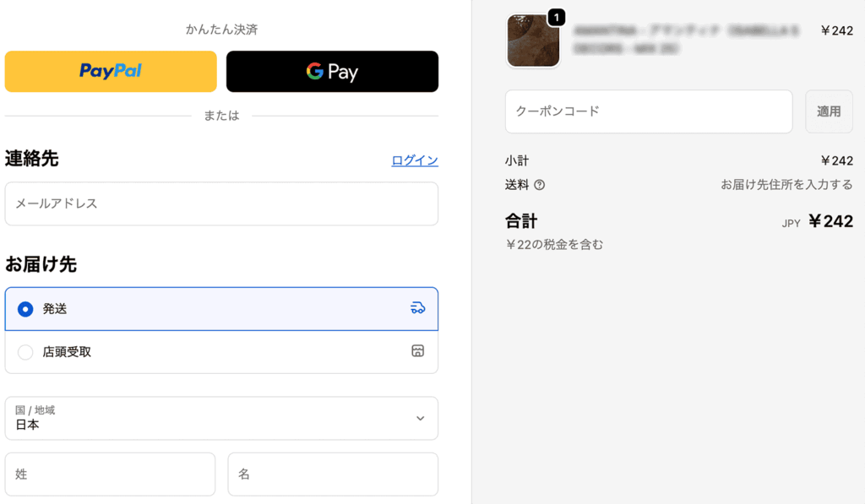Click the 名 first name field
This screenshot has width=865, height=504.
tap(333, 474)
